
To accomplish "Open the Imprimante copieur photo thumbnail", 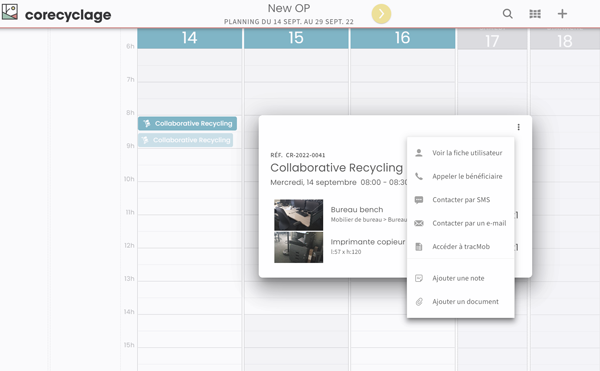I will tap(298, 247).
